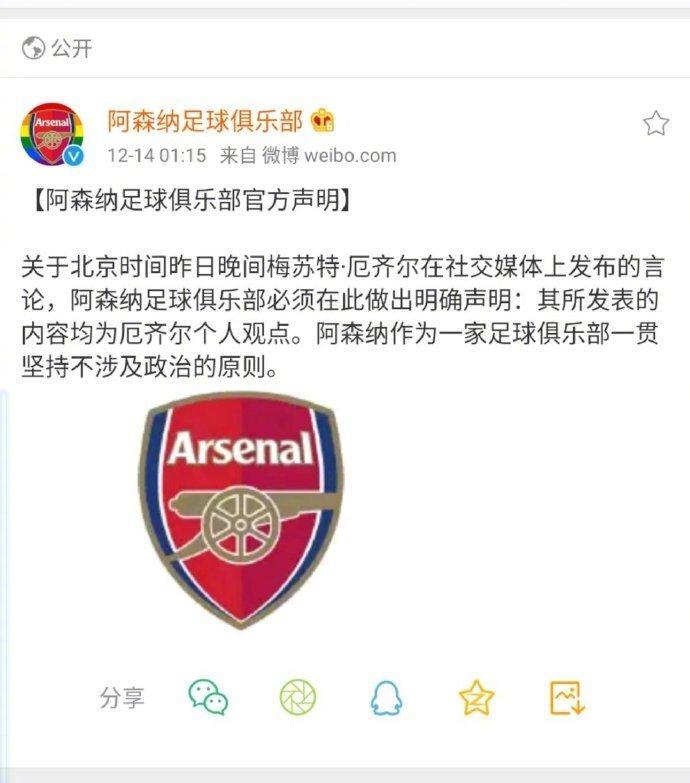
Task: Open the Arsenal rainbow avatar profile
Action: coord(51,134)
